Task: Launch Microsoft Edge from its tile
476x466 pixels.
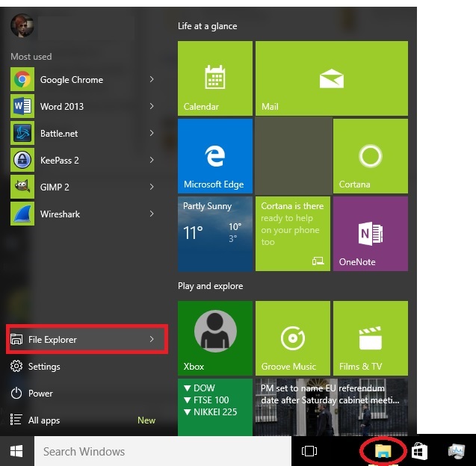Action: coord(215,156)
